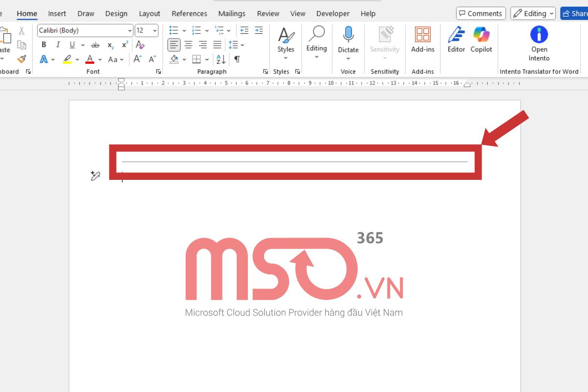Viewport: 588px width, 392px height.
Task: Open the Copilot pane
Action: [481, 40]
